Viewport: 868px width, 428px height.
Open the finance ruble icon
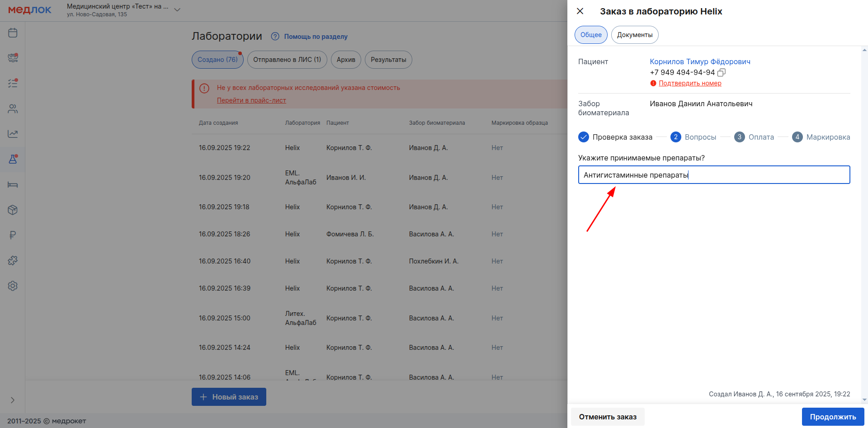(13, 235)
